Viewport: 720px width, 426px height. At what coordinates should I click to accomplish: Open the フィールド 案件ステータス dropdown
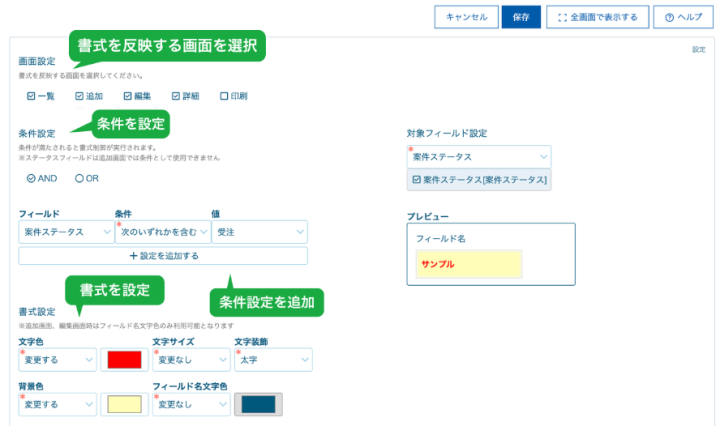tap(66, 232)
